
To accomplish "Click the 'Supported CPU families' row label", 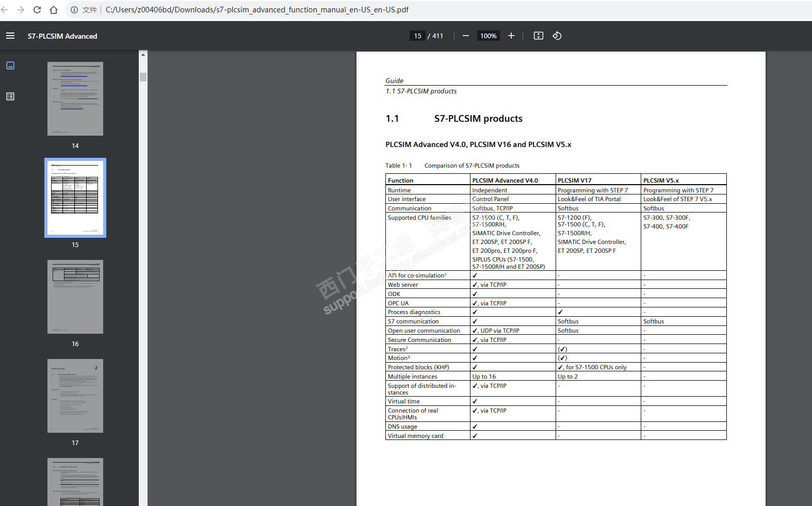I will [419, 218].
